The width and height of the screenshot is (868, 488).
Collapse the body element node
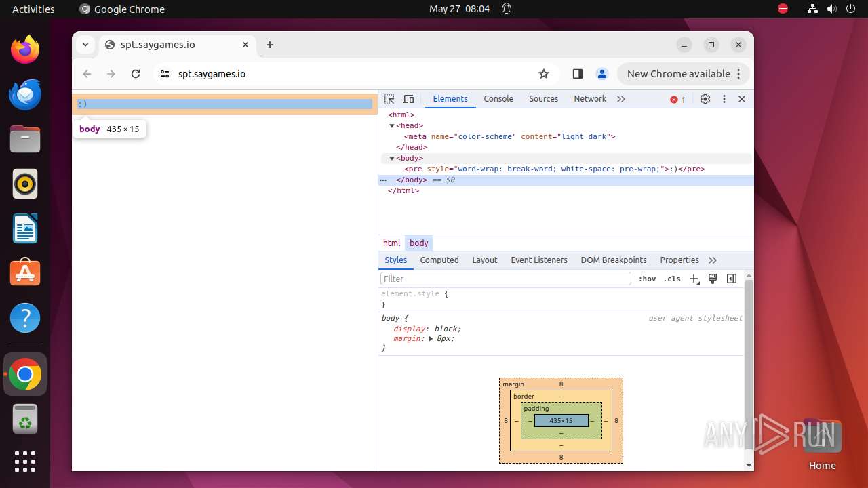(392, 158)
